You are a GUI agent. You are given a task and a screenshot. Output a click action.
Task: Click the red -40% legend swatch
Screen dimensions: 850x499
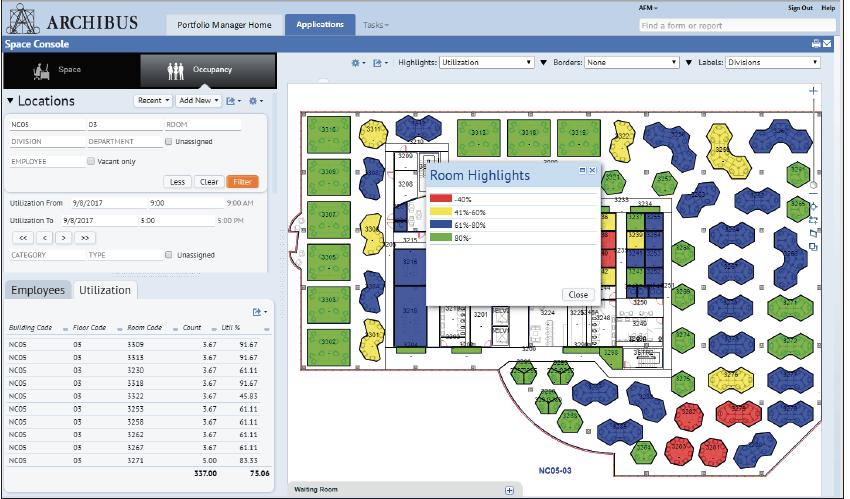point(440,199)
